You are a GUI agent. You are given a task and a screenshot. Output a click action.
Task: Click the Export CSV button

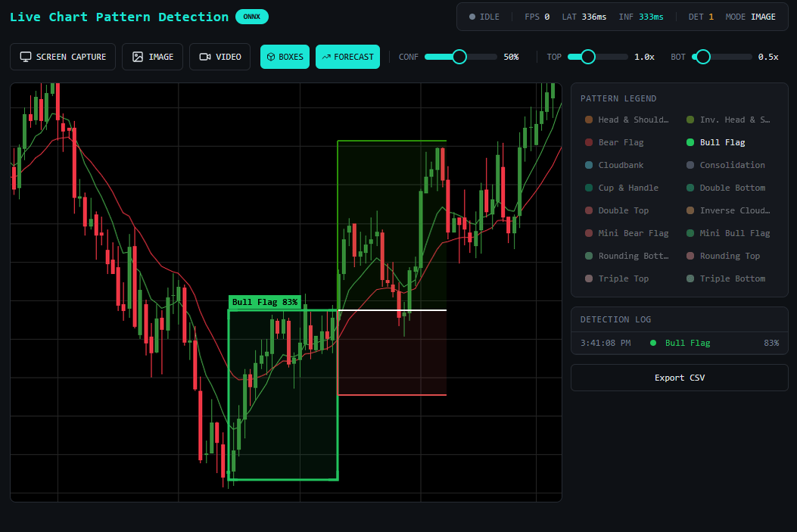[679, 378]
